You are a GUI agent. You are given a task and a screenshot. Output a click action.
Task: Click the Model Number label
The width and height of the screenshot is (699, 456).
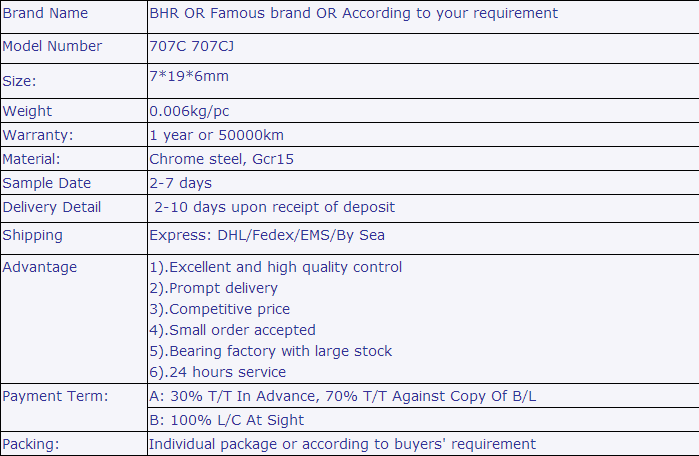(52, 47)
